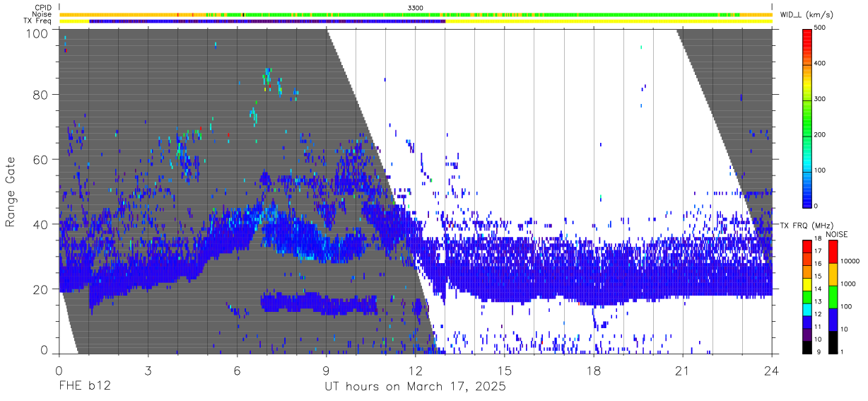
Task: Click the 'TX Freq' row label at top left
Action: pos(39,21)
